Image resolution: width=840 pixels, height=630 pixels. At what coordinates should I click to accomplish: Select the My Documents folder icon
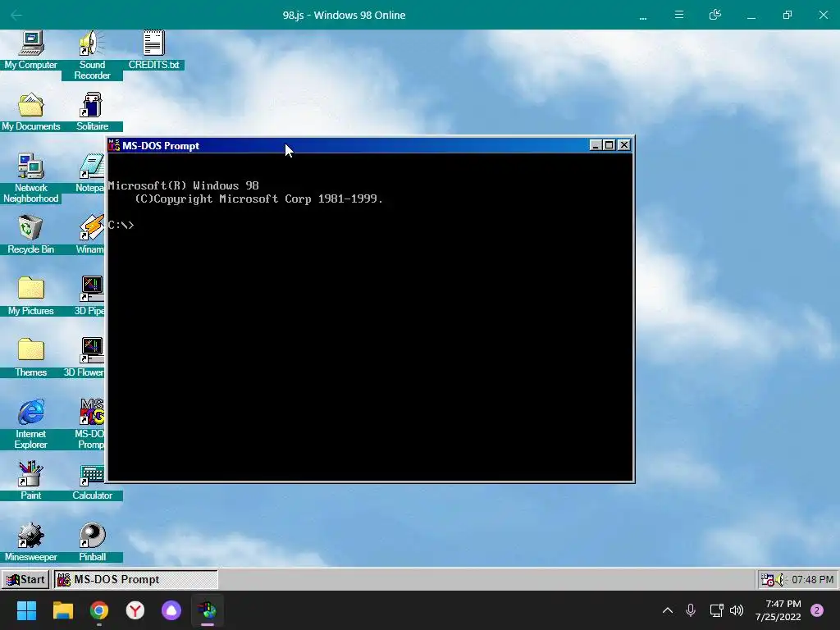tap(31, 112)
